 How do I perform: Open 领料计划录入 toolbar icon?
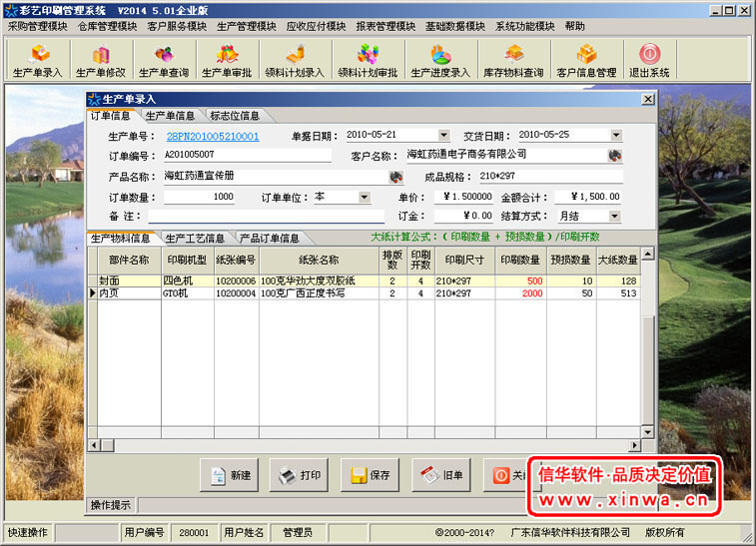(x=295, y=60)
